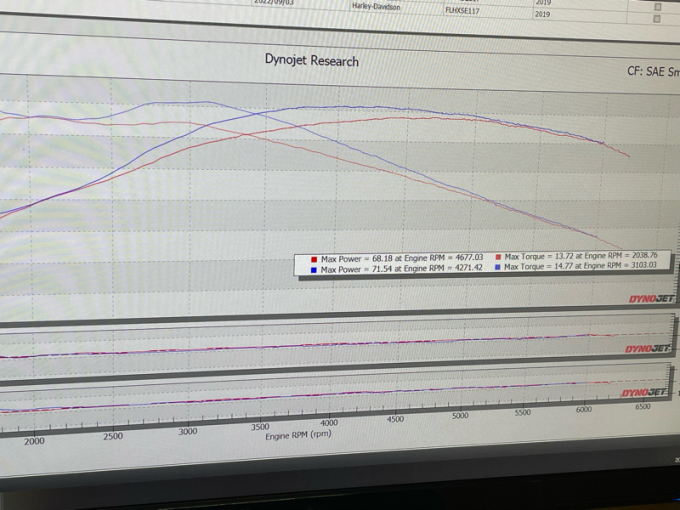680x510 pixels.
Task: Click the 6000 tick label on the RPM axis
Action: click(x=584, y=409)
